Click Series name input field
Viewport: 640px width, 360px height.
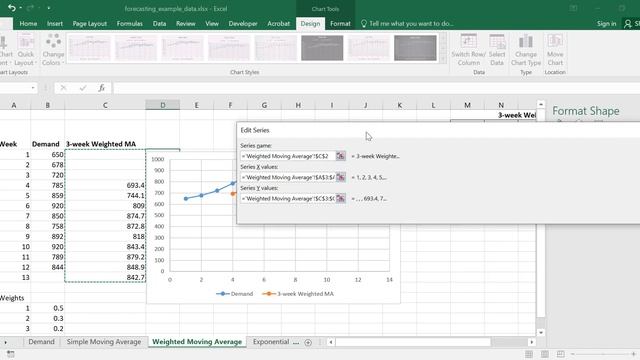(x=288, y=156)
